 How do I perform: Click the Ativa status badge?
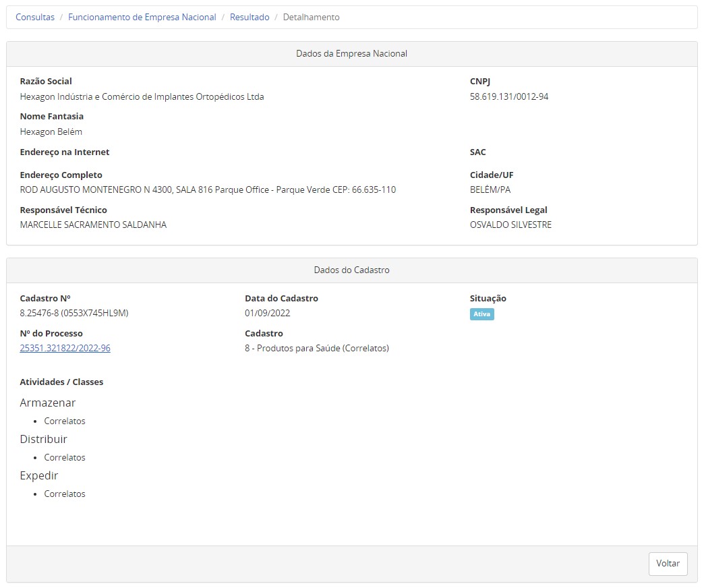click(481, 314)
